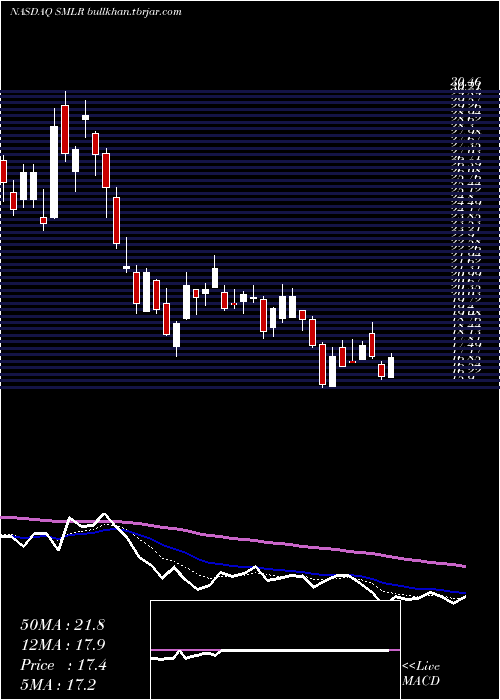
Task: Click the 30.46 top price axis label
Action: click(x=465, y=82)
